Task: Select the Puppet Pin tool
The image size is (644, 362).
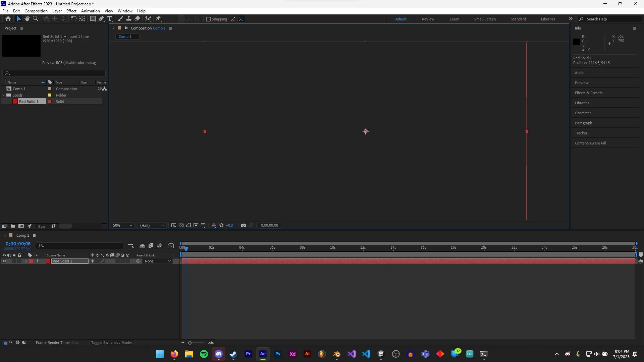Action: tap(158, 19)
